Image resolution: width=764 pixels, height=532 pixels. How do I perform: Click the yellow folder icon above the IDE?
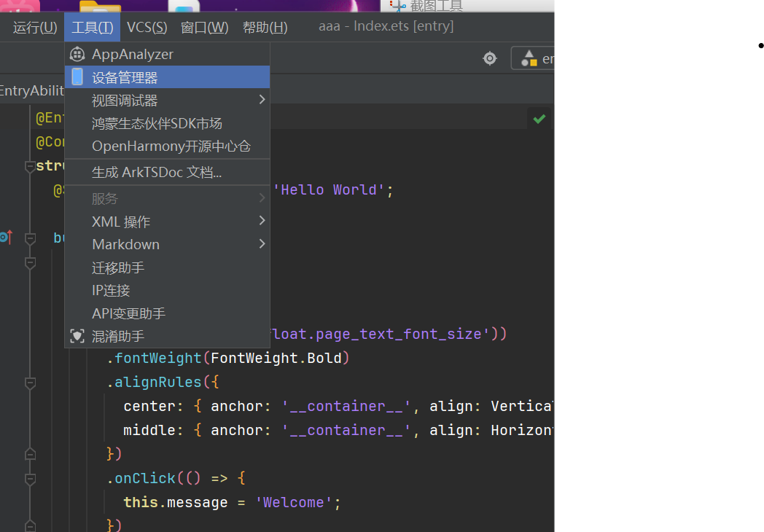(100, 6)
